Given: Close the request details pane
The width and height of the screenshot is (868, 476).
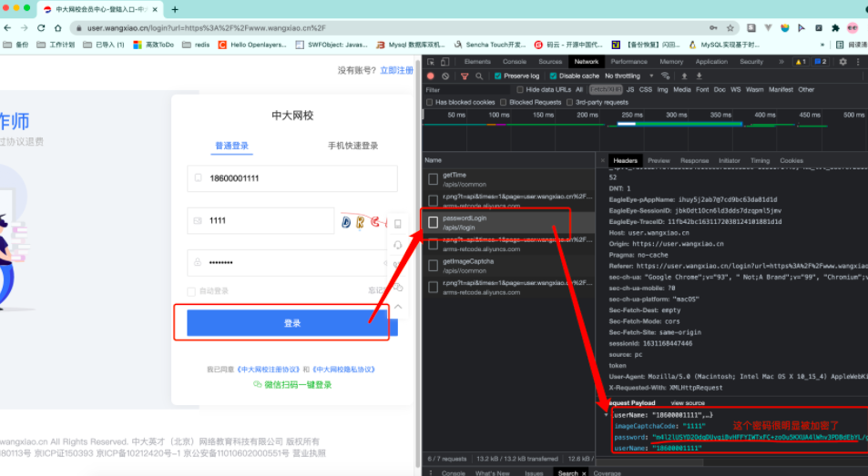Looking at the screenshot, I should tap(602, 160).
